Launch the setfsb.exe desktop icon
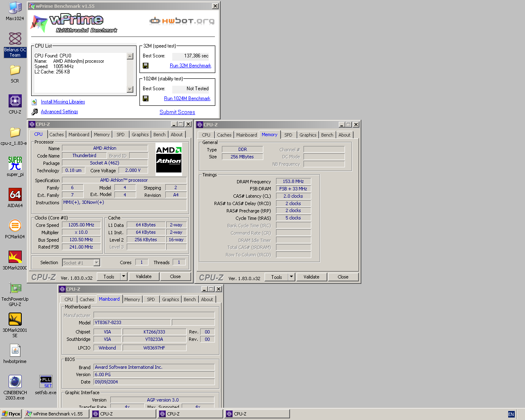 pos(46,385)
